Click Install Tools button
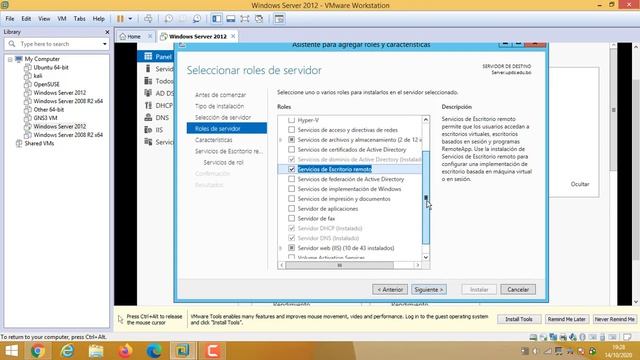The image size is (640, 360). [x=519, y=319]
